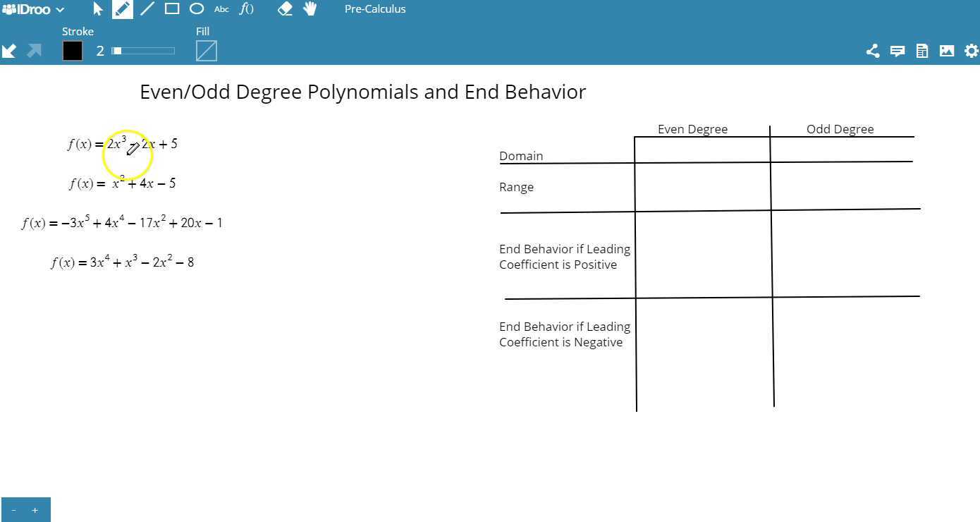980x522 pixels.
Task: Open the Stroke color picker
Action: [x=72, y=50]
